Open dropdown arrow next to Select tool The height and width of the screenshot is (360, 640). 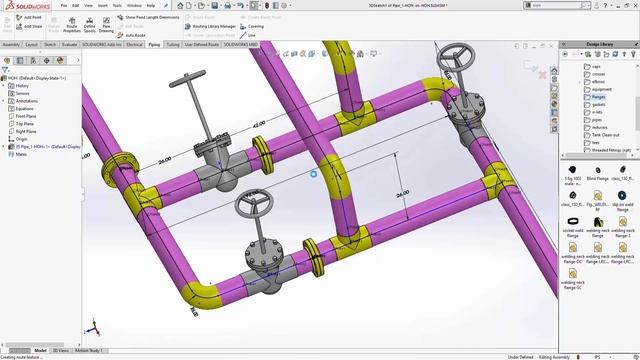coord(260,6)
